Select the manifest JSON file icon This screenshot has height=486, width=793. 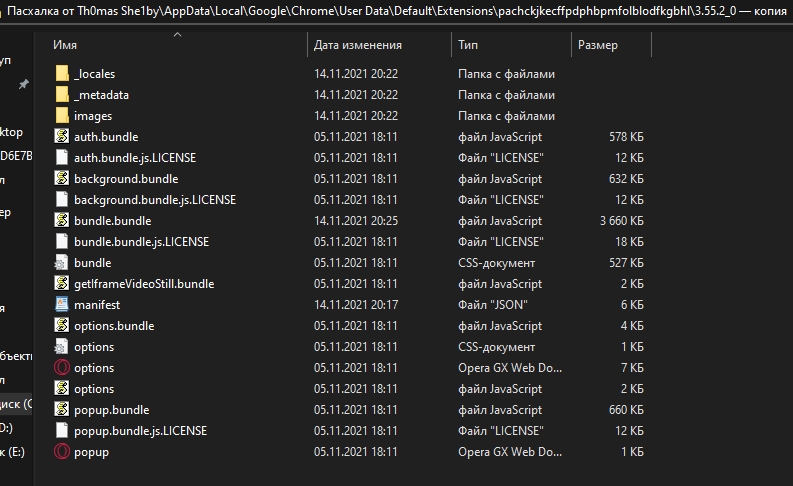point(62,305)
